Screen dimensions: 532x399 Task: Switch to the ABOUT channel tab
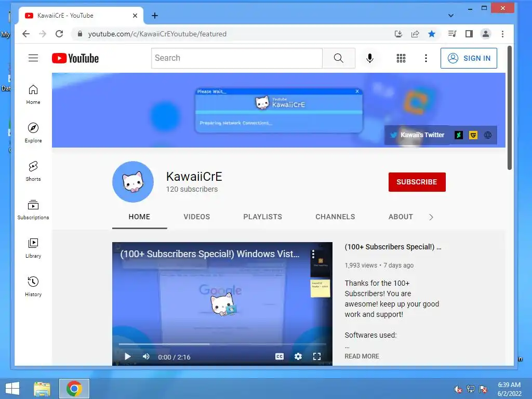coord(401,217)
